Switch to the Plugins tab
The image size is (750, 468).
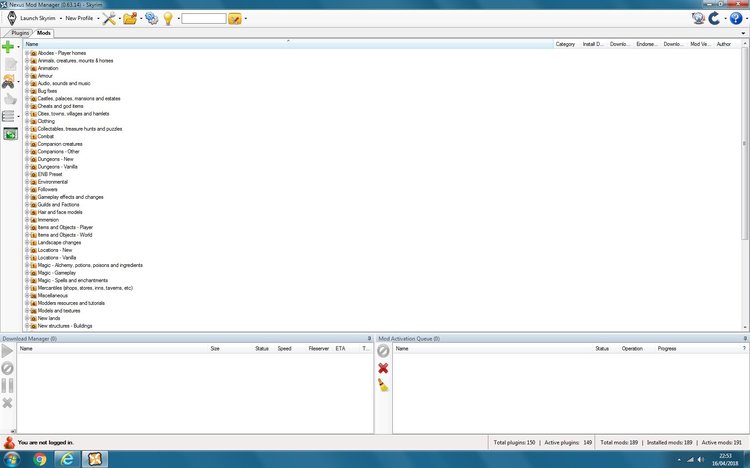[x=20, y=33]
